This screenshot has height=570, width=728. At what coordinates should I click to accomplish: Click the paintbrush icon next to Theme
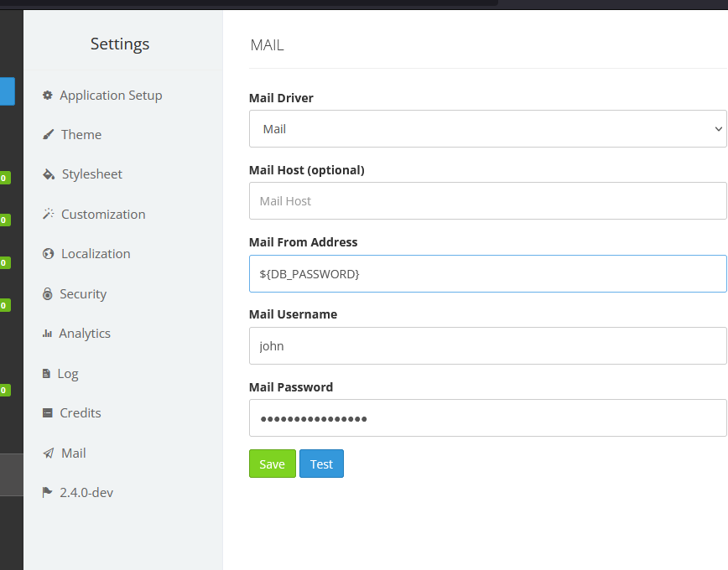click(x=48, y=135)
